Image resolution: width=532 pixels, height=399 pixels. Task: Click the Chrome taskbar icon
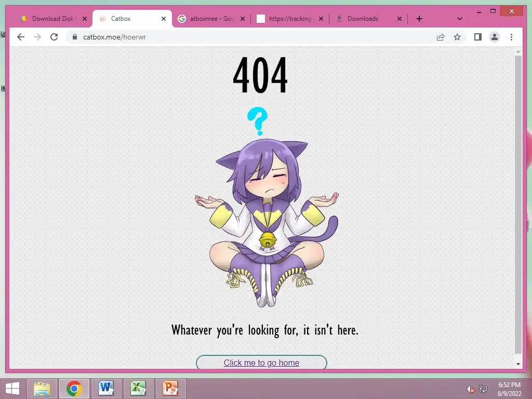click(74, 389)
